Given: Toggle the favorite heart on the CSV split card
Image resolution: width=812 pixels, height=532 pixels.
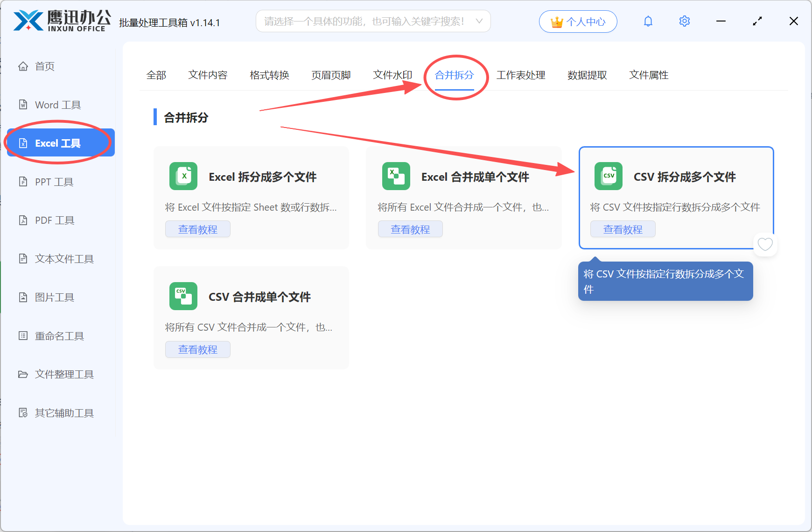Looking at the screenshot, I should point(765,244).
